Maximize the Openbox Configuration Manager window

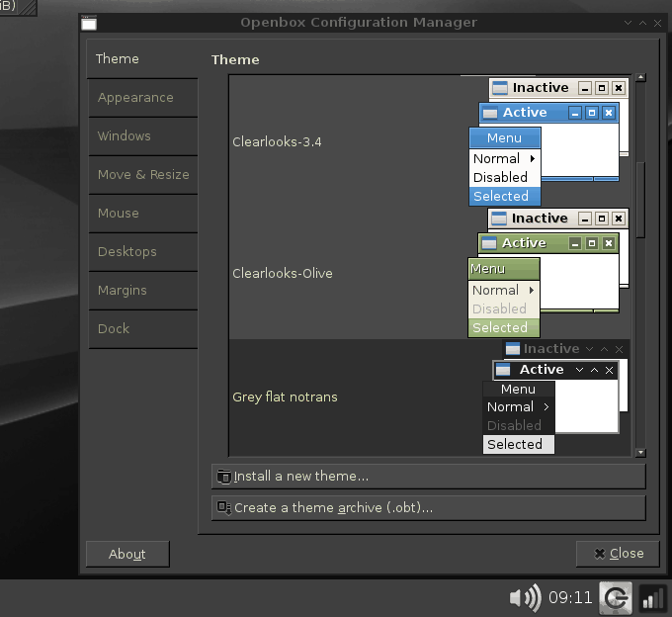pyautogui.click(x=643, y=23)
